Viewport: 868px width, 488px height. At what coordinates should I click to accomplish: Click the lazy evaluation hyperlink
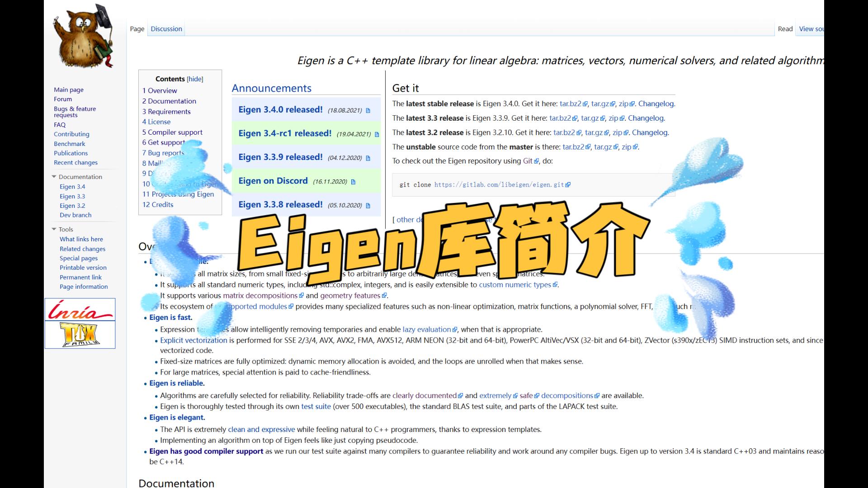tap(427, 329)
